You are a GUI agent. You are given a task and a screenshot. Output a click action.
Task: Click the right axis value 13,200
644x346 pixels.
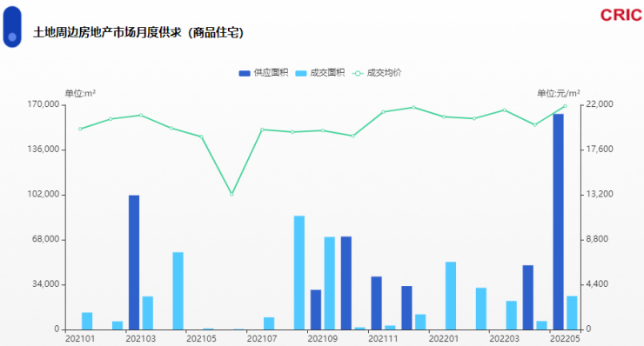[600, 194]
